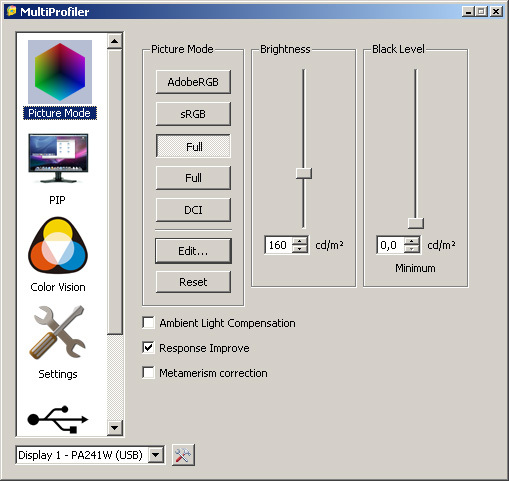The width and height of the screenshot is (509, 481).
Task: Switch to sRGB picture mode
Action: [x=193, y=114]
